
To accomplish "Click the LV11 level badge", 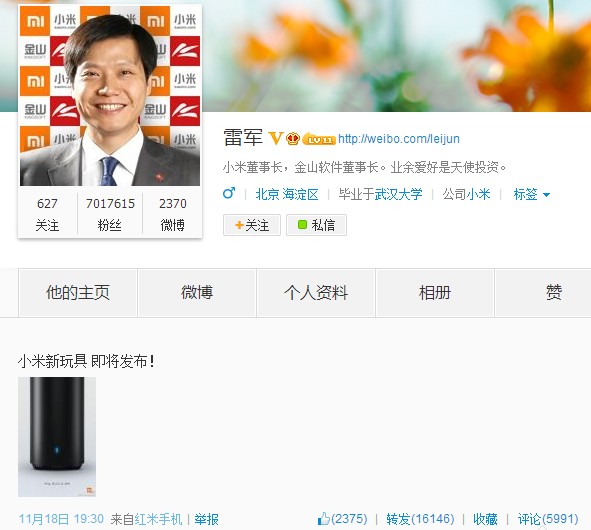I will (319, 139).
